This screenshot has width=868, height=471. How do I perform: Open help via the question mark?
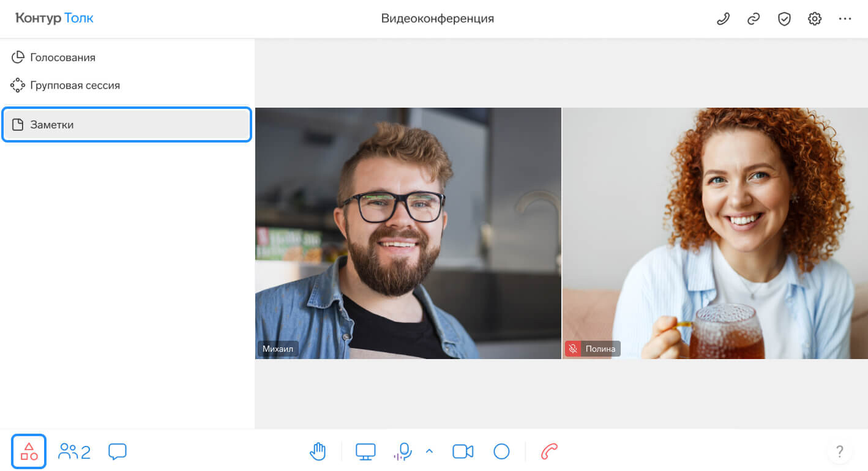840,452
